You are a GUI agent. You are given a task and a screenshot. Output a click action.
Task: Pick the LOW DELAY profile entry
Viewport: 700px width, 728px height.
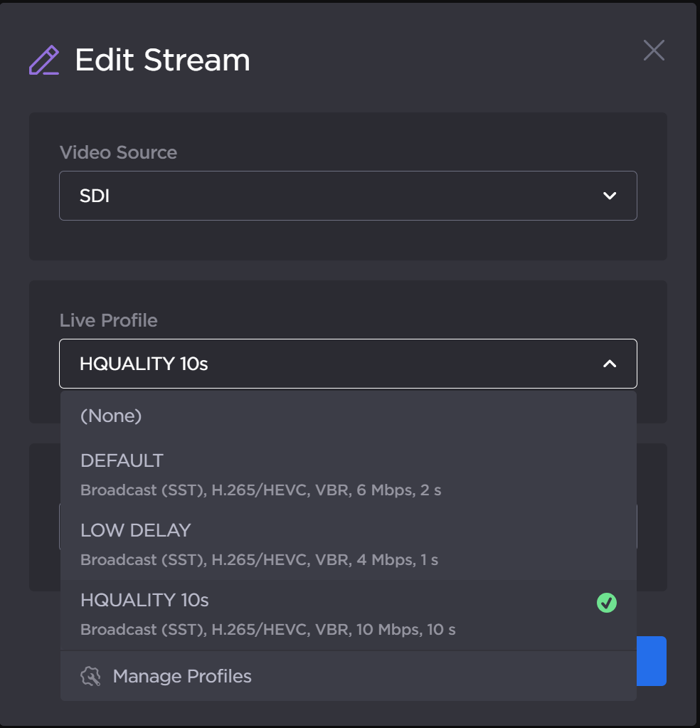pyautogui.click(x=136, y=530)
